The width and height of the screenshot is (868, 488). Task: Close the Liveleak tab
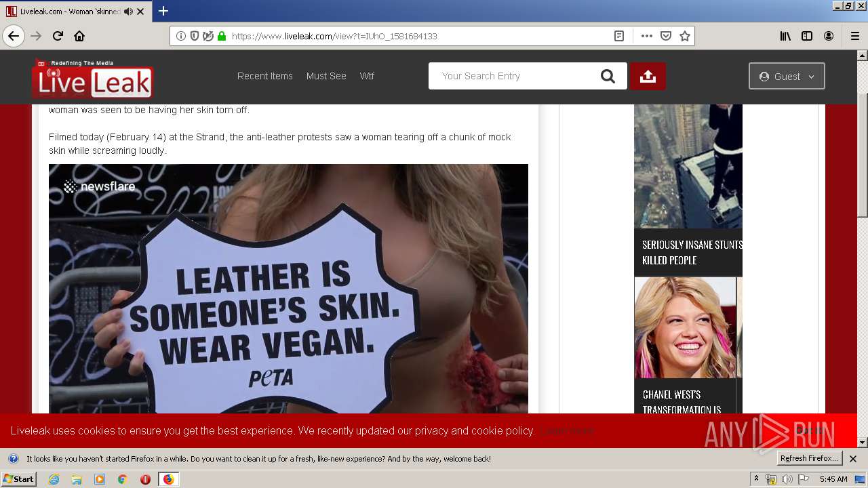click(x=140, y=12)
